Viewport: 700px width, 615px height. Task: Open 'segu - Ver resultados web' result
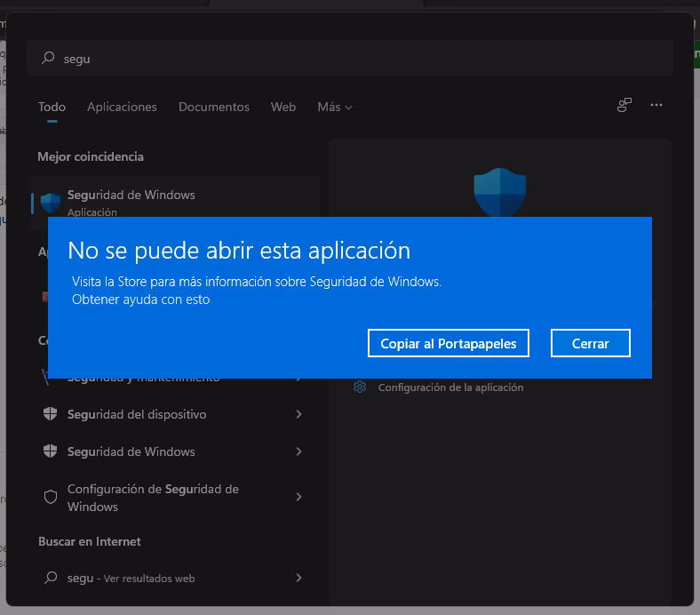176,578
